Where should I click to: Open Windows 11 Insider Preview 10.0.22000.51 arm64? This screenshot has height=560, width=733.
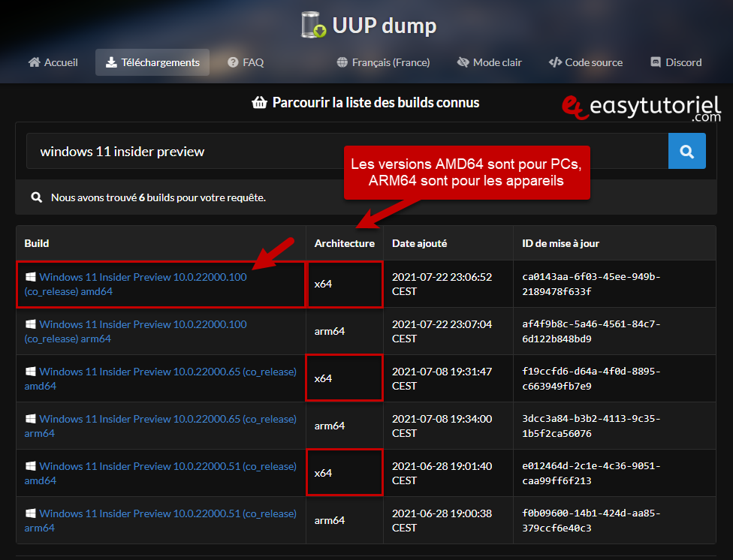pyautogui.click(x=161, y=520)
